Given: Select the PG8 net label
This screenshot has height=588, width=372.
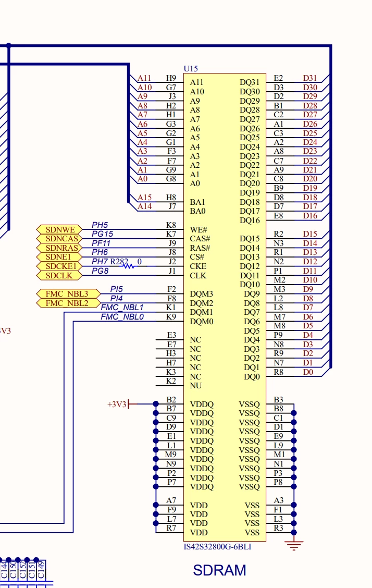Looking at the screenshot, I should click(100, 271).
